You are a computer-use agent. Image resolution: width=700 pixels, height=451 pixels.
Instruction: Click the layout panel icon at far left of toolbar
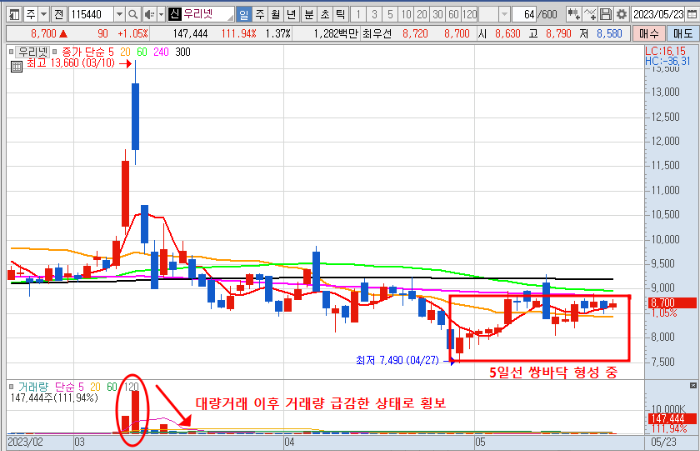click(14, 15)
